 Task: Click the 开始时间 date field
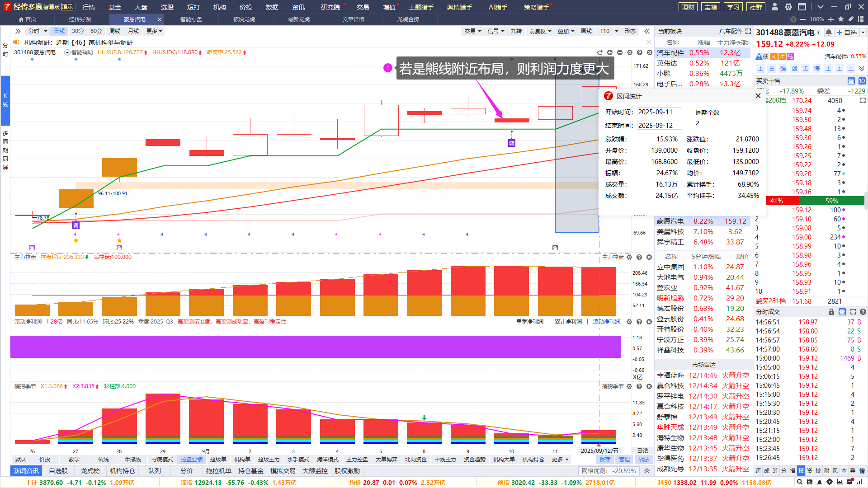tap(659, 112)
